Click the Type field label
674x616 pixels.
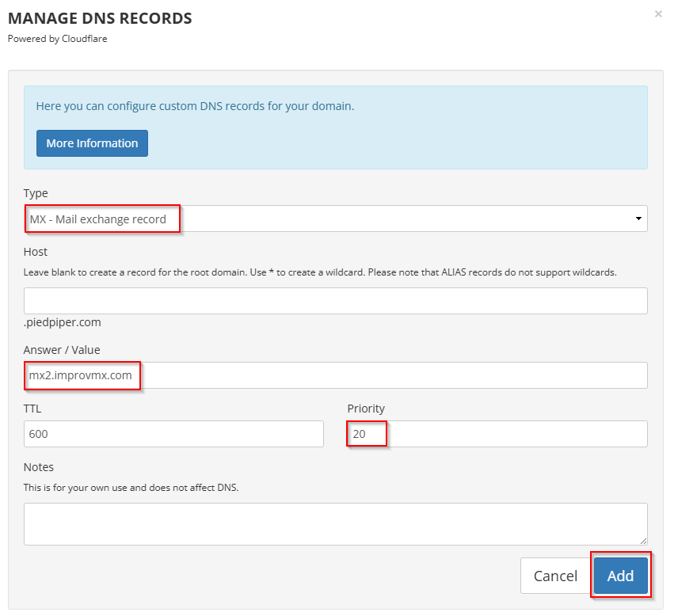pyautogui.click(x=36, y=193)
